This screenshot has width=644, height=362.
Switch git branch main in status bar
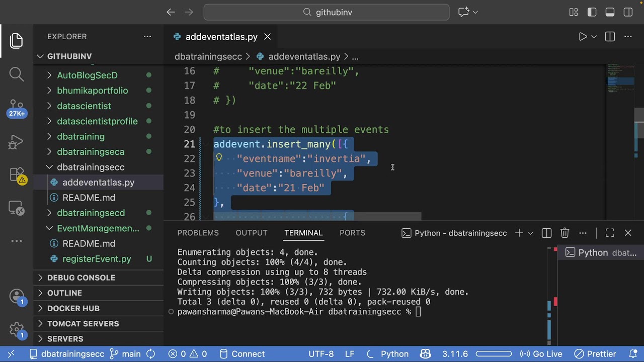click(x=125, y=354)
